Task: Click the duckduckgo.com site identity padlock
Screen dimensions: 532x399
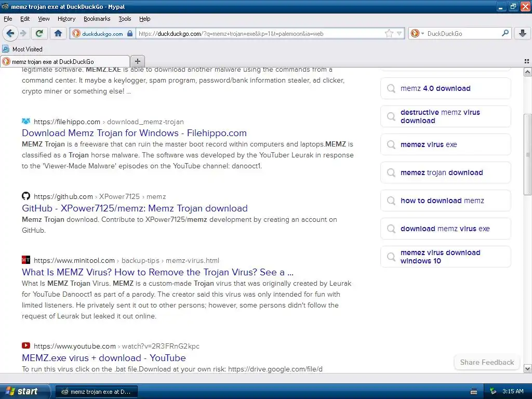Action: [x=129, y=34]
